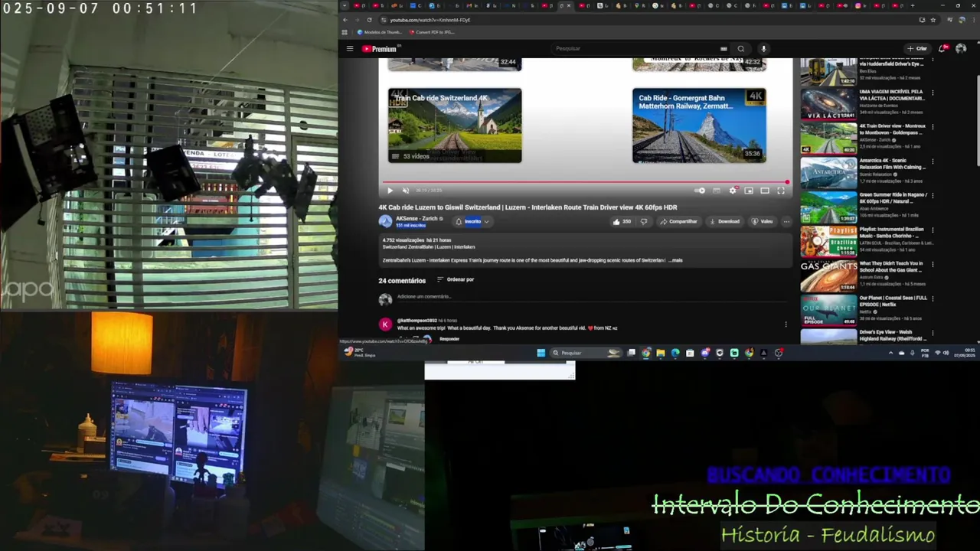
Task: Enable theater mode in player
Action: coord(765,191)
